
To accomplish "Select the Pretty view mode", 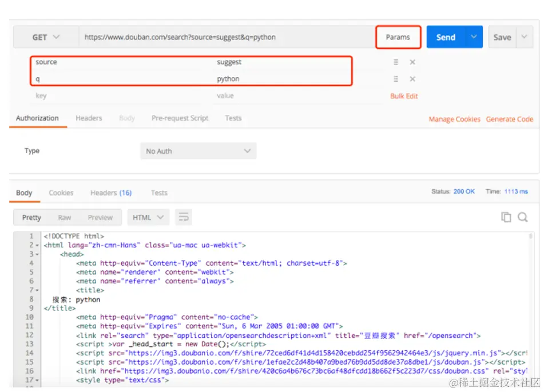I will click(x=31, y=218).
